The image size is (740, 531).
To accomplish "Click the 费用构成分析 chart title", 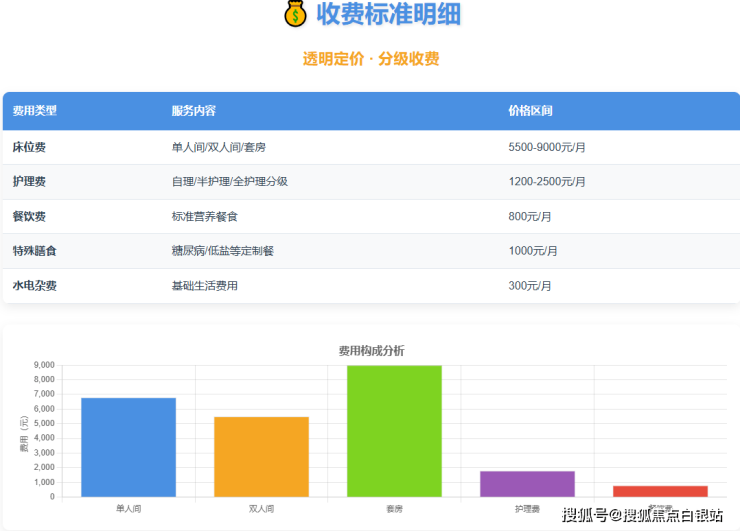I will tap(371, 351).
